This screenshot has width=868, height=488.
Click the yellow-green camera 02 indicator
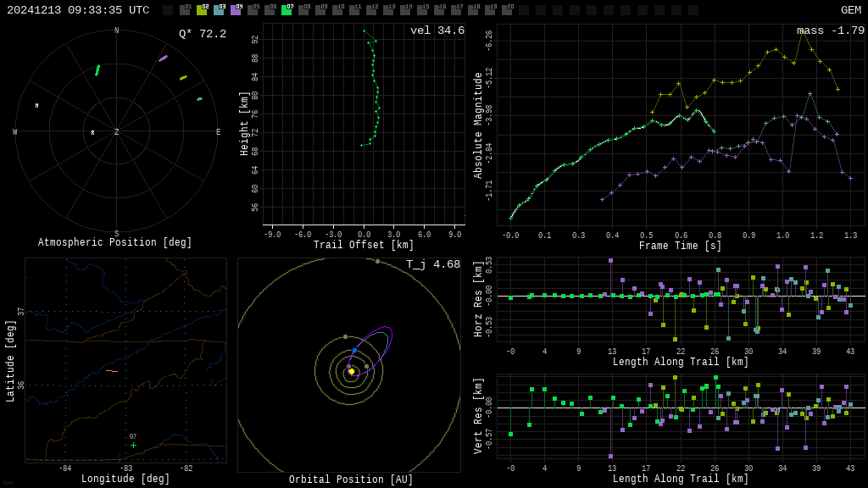coord(202,10)
